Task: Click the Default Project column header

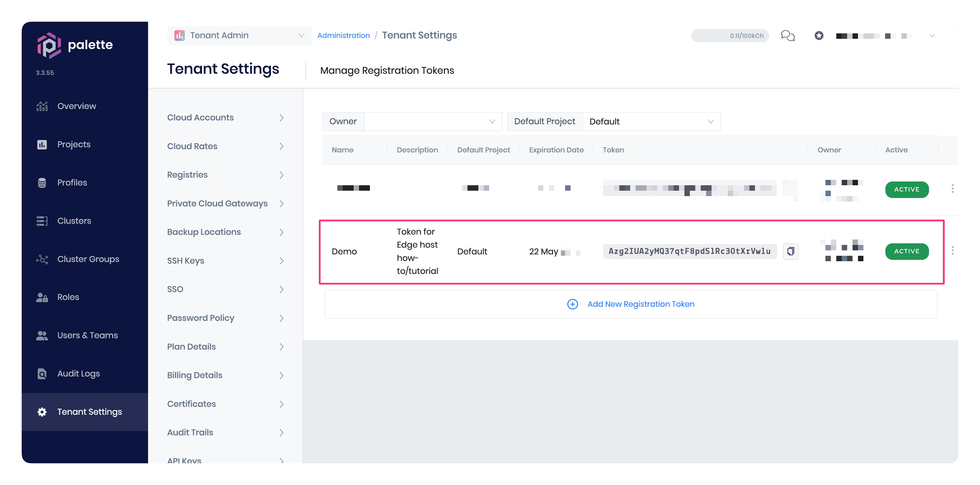Action: tap(483, 150)
